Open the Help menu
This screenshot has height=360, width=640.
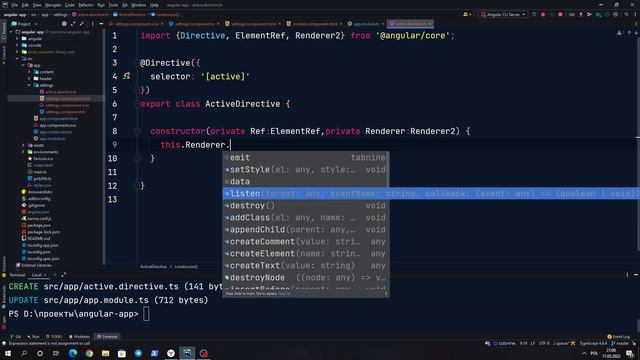tap(154, 5)
